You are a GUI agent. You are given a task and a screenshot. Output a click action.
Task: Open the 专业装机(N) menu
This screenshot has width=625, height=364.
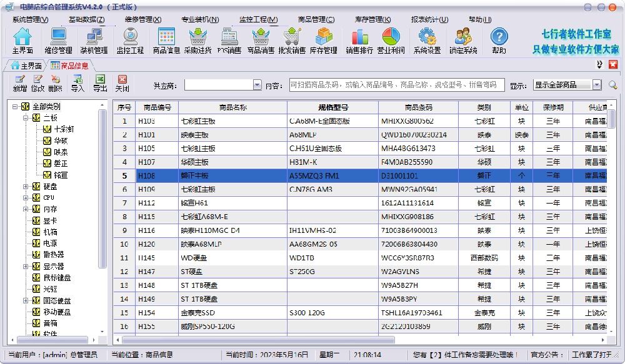point(200,19)
